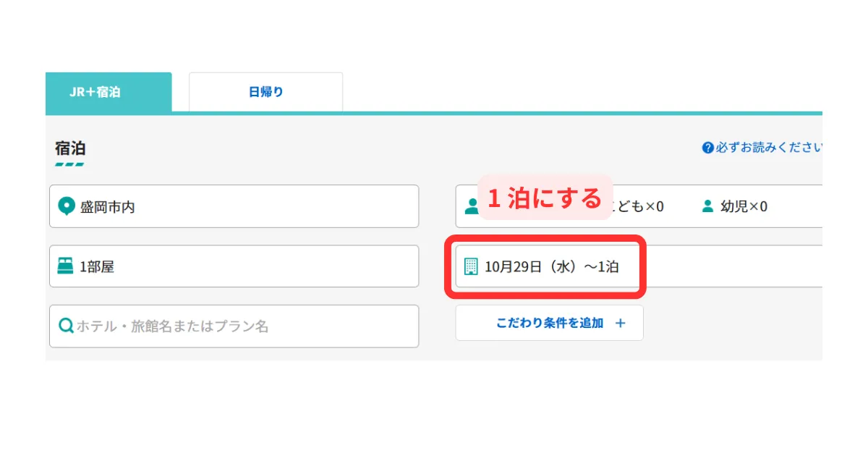868x456 pixels.
Task: Click the question mark help icon
Action: pyautogui.click(x=708, y=148)
